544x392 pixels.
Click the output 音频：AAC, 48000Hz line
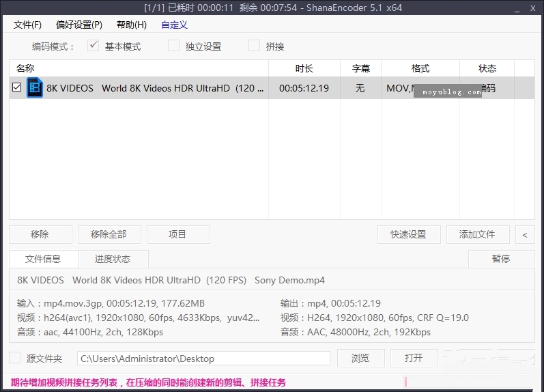pos(355,333)
